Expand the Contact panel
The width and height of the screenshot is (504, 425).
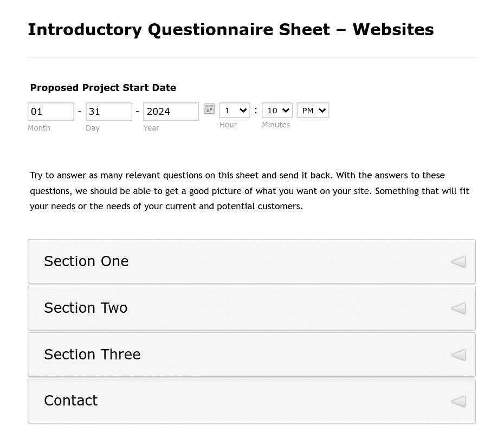pyautogui.click(x=251, y=401)
